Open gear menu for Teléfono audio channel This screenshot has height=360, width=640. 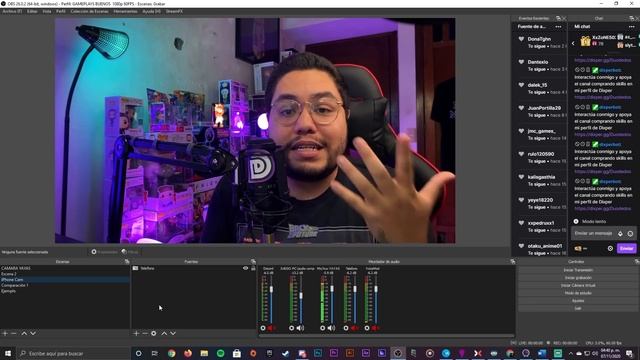[346, 328]
